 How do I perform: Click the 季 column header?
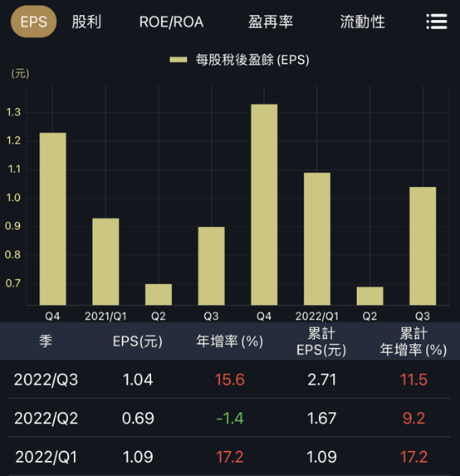coord(46,341)
